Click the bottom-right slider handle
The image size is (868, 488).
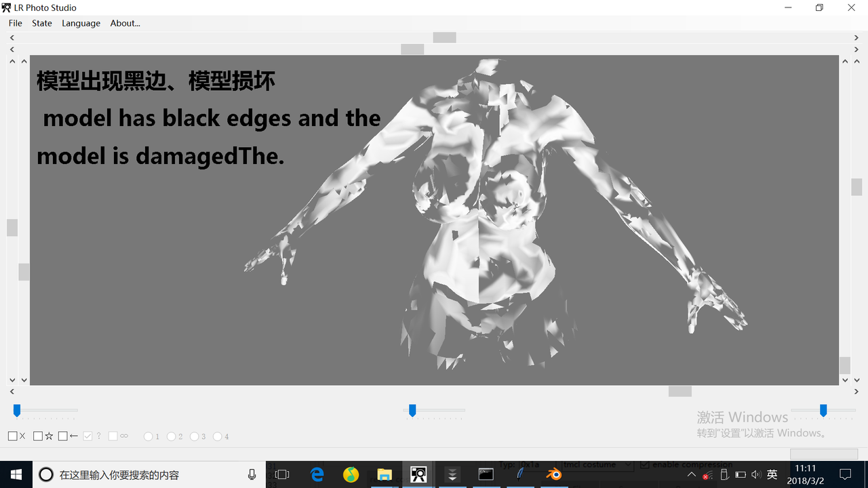tap(823, 410)
